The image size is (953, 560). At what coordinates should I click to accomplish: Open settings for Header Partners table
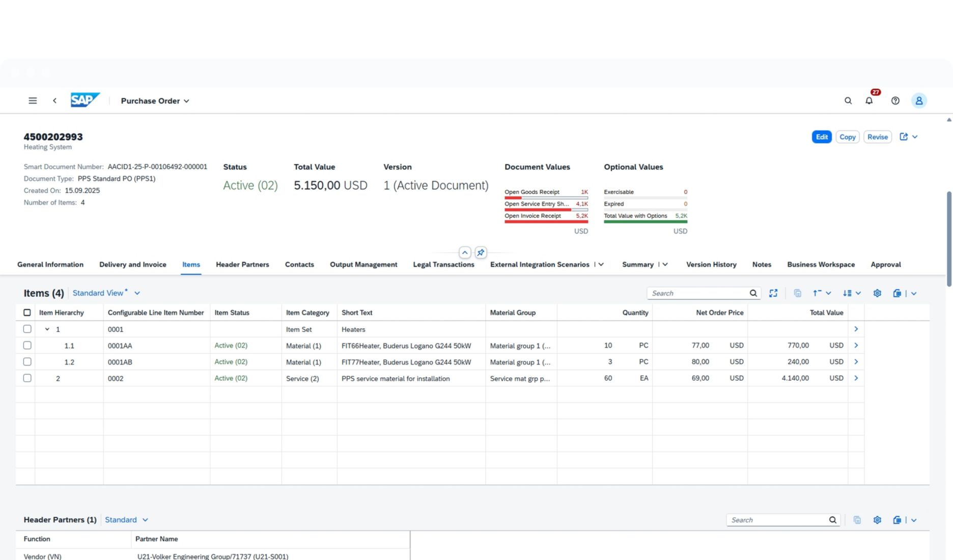click(877, 520)
